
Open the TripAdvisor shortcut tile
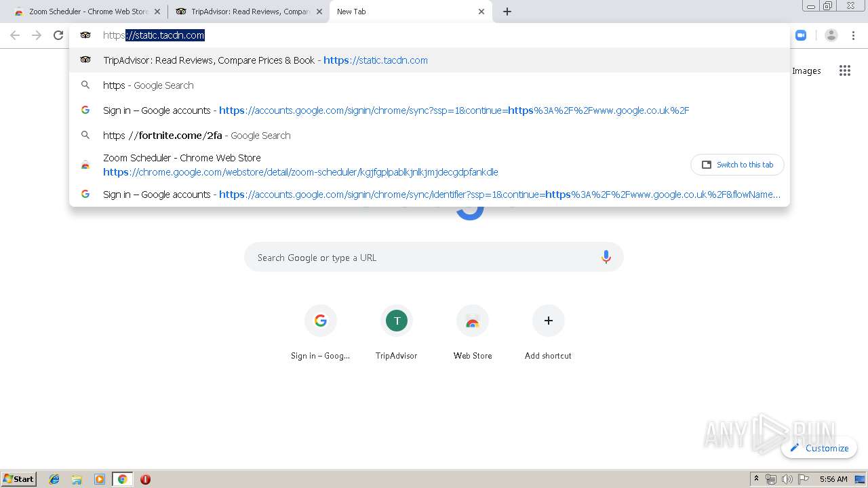click(x=397, y=333)
